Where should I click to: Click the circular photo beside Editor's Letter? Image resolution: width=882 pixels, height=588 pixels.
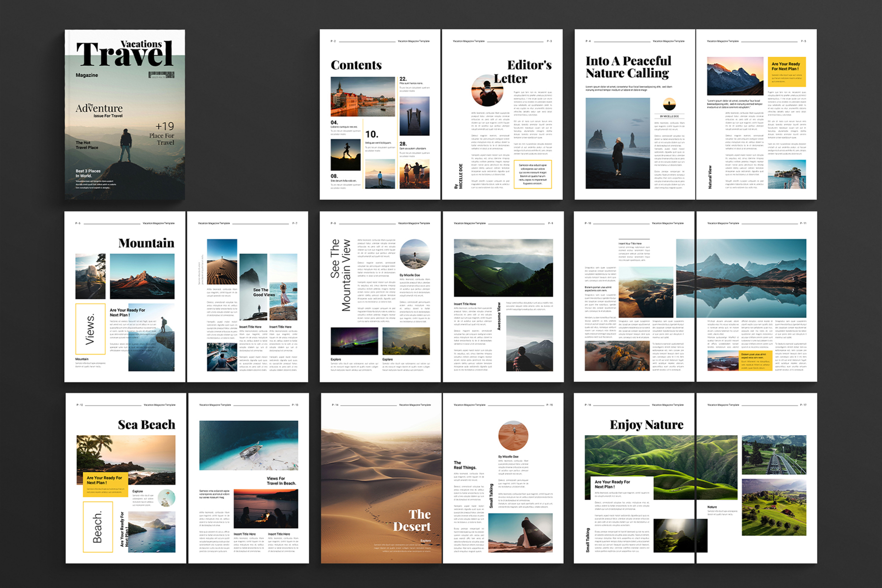tap(487, 91)
